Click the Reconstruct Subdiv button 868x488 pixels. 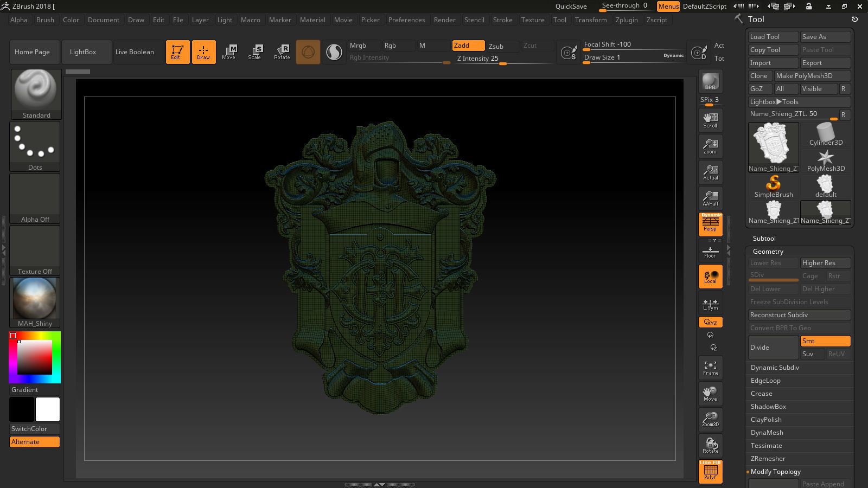pos(799,315)
